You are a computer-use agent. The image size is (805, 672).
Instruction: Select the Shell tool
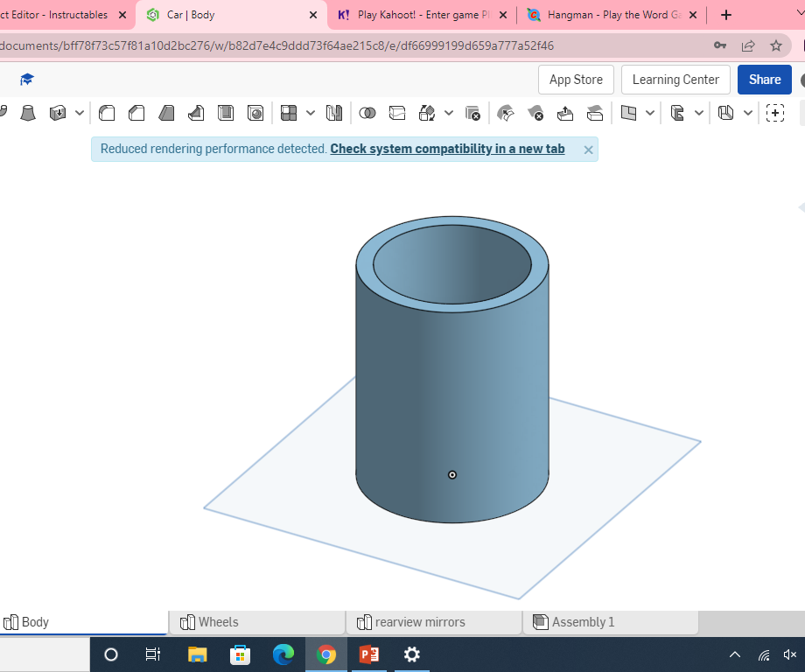coord(226,113)
